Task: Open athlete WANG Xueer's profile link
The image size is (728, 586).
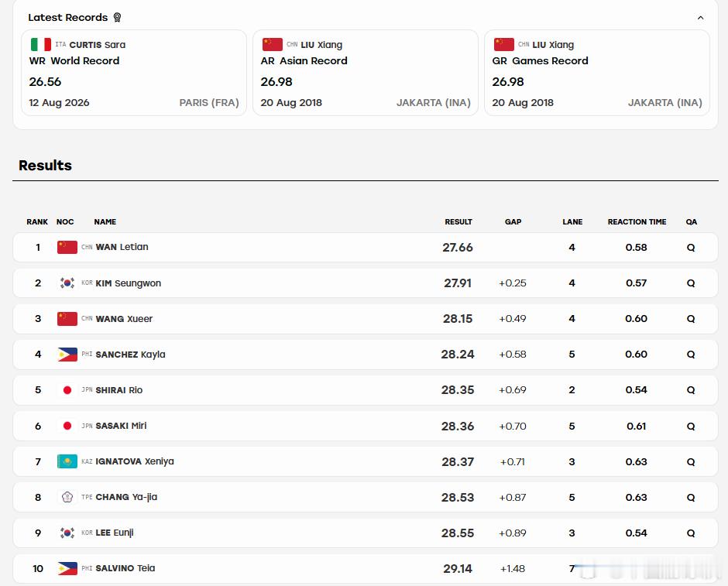Action: point(124,319)
